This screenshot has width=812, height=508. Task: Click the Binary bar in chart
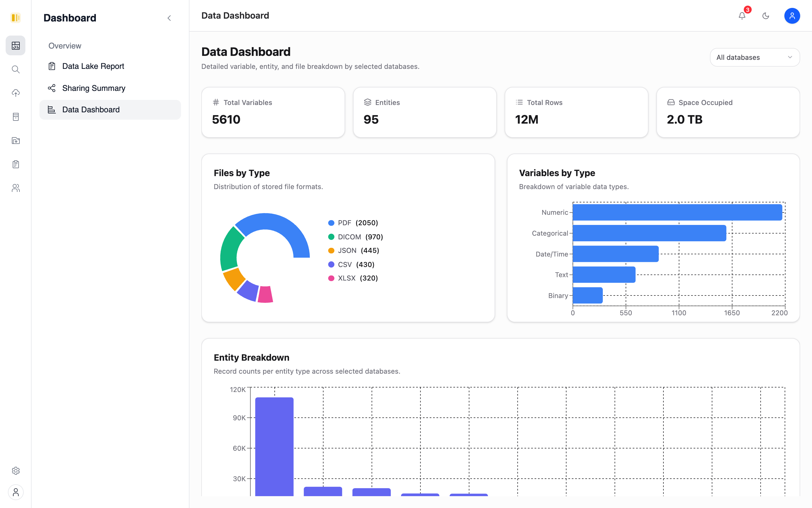[x=588, y=295]
